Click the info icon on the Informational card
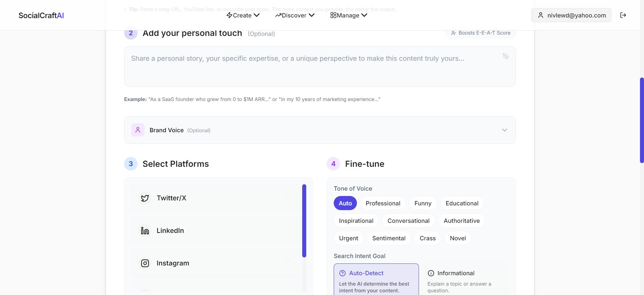The height and width of the screenshot is (295, 644). [x=431, y=273]
